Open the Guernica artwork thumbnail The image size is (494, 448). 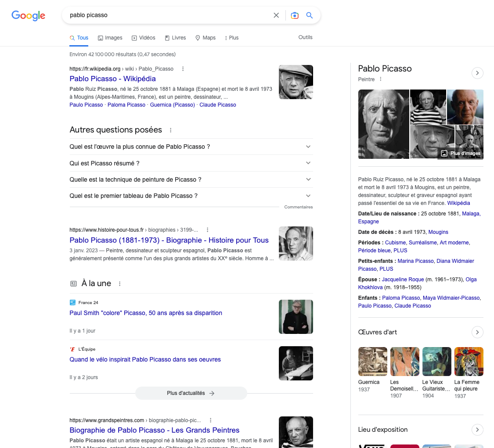[373, 362]
